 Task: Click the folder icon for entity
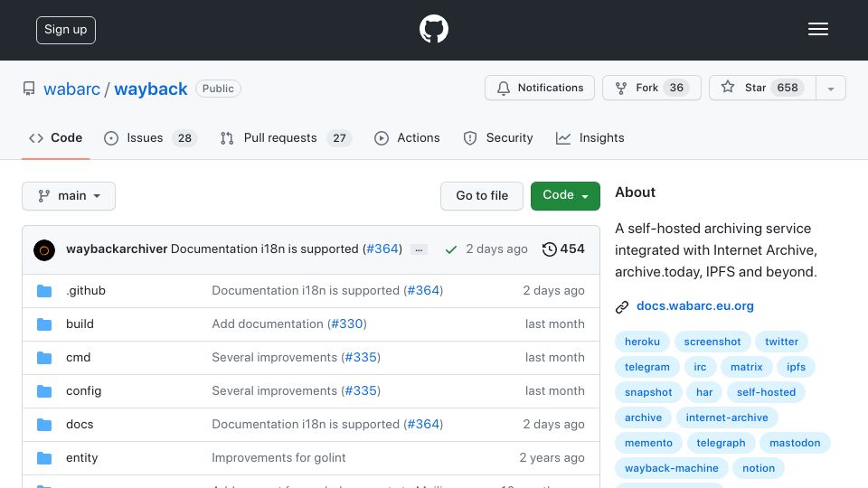(x=44, y=458)
